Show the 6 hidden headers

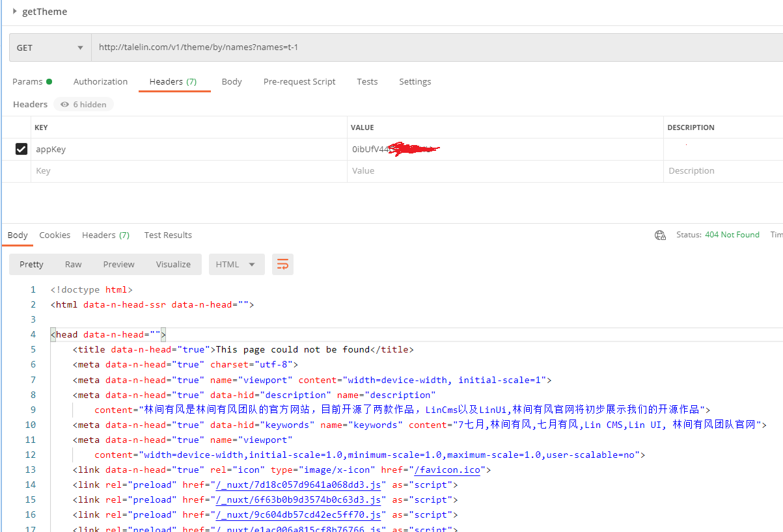(83, 104)
